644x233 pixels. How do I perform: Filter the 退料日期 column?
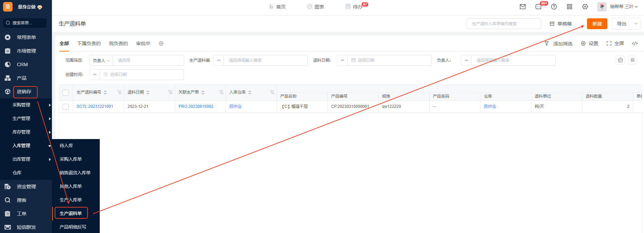pyautogui.click(x=170, y=92)
